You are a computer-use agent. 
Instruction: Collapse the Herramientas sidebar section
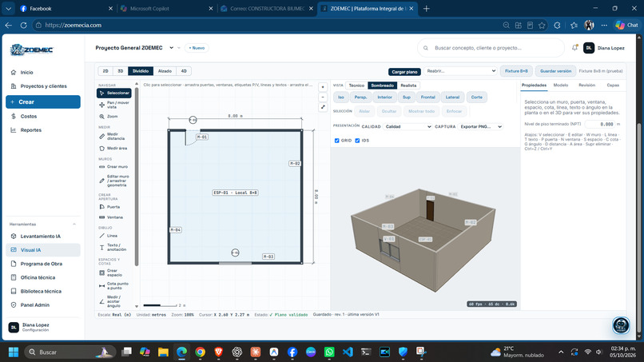click(74, 225)
